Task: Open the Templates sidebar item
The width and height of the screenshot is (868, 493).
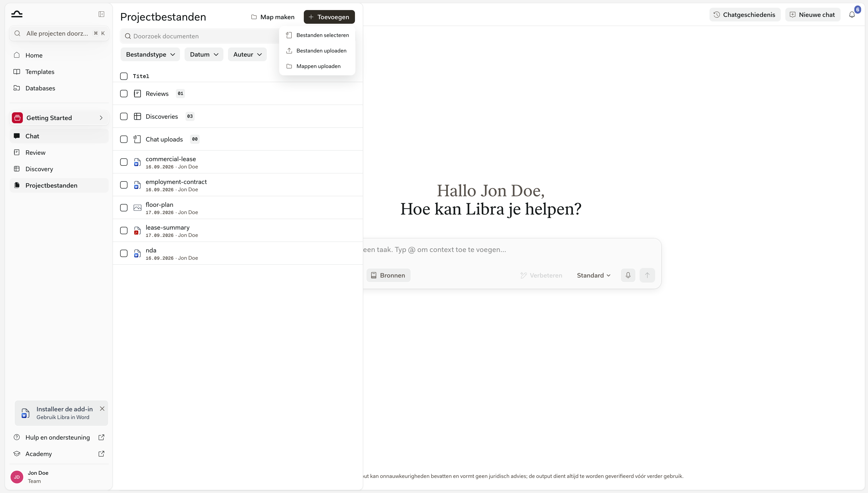Action: tap(59, 72)
